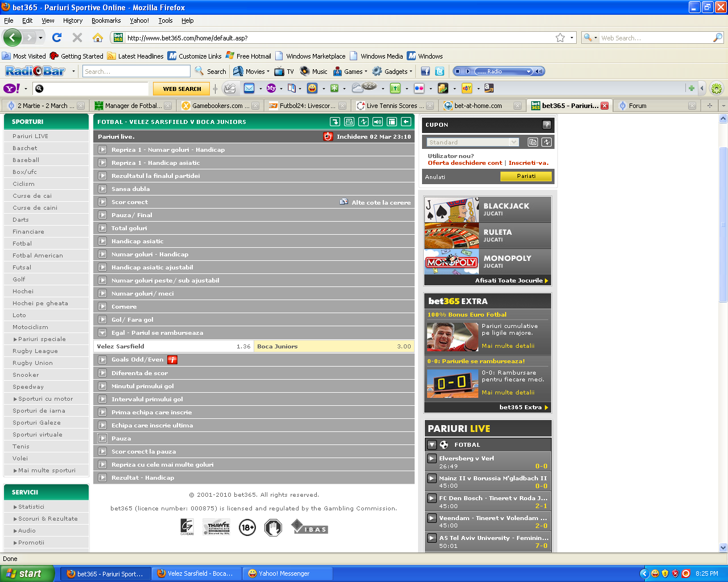
Task: Click the RadioBar logo
Action: pos(35,71)
